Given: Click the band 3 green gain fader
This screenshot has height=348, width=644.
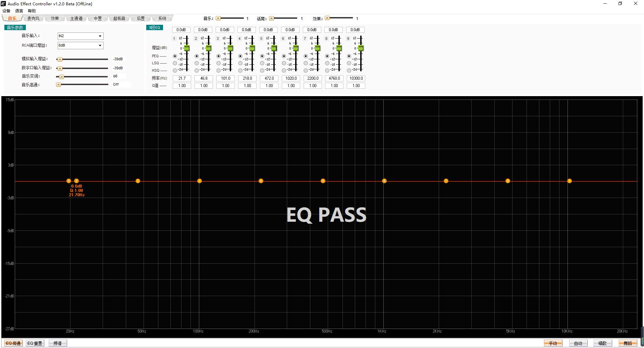Looking at the screenshot, I should (230, 49).
